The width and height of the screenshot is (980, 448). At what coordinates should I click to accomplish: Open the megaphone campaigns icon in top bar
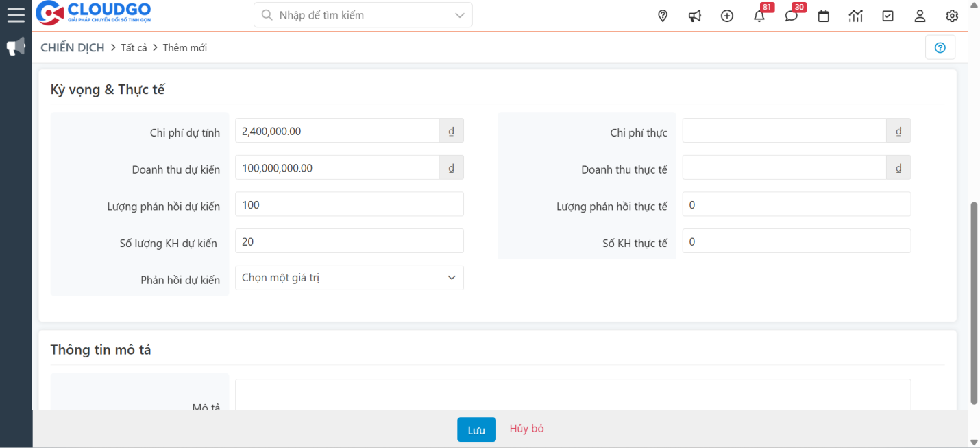[694, 15]
